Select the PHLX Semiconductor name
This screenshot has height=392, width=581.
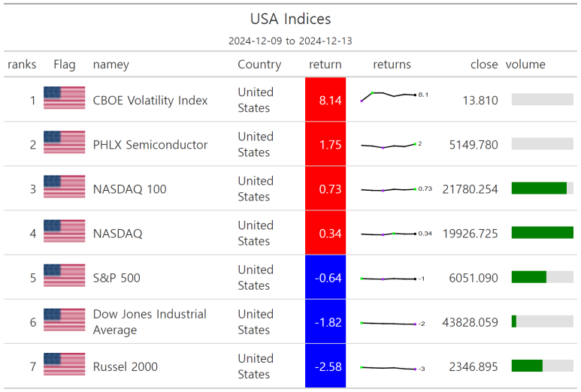(x=150, y=145)
